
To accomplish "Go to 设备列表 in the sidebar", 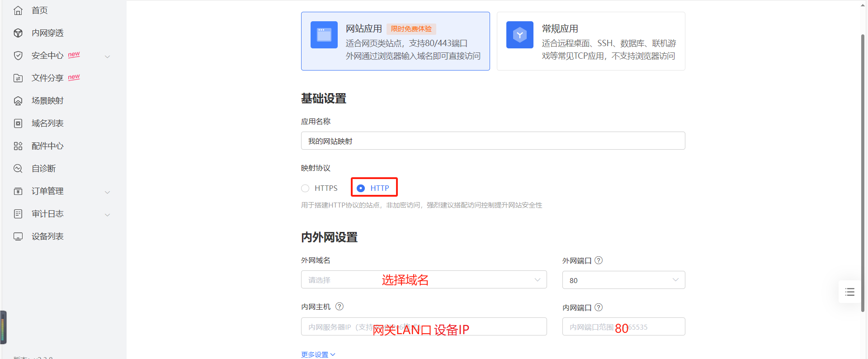I will (x=47, y=236).
